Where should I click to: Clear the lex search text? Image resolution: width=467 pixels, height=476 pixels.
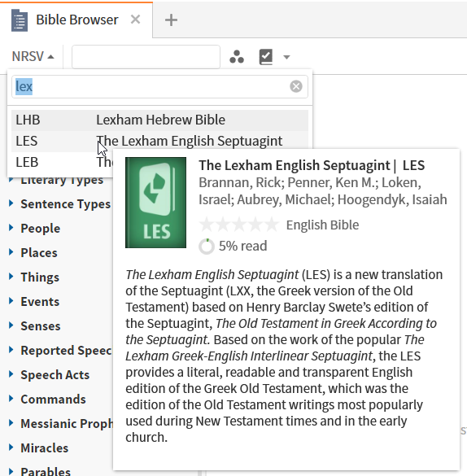click(x=296, y=86)
